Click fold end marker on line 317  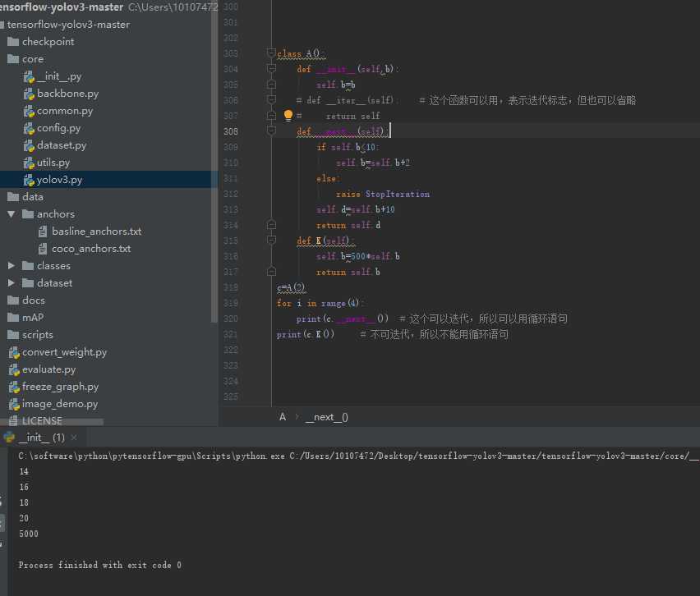click(x=271, y=271)
